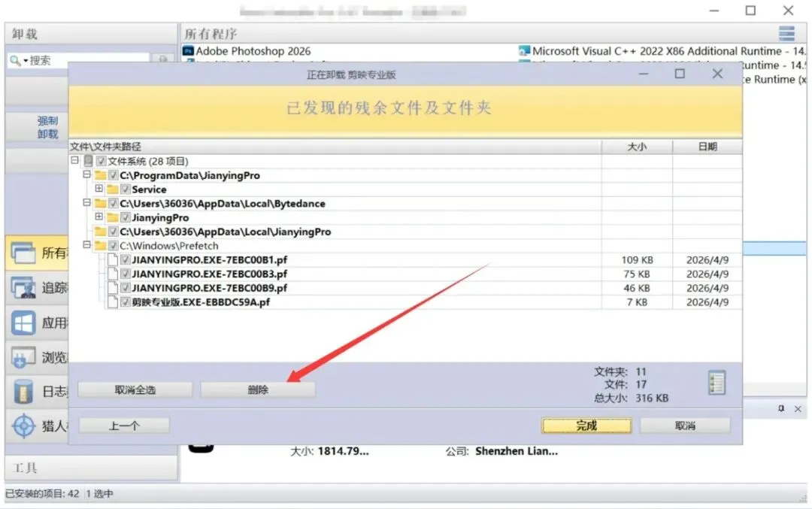The width and height of the screenshot is (812, 509).
Task: Click the 文件系统 drive icon
Action: pyautogui.click(x=89, y=161)
